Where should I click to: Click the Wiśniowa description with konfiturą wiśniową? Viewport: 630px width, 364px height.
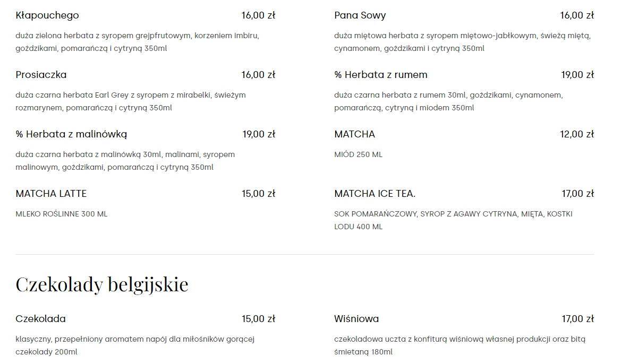[459, 345]
